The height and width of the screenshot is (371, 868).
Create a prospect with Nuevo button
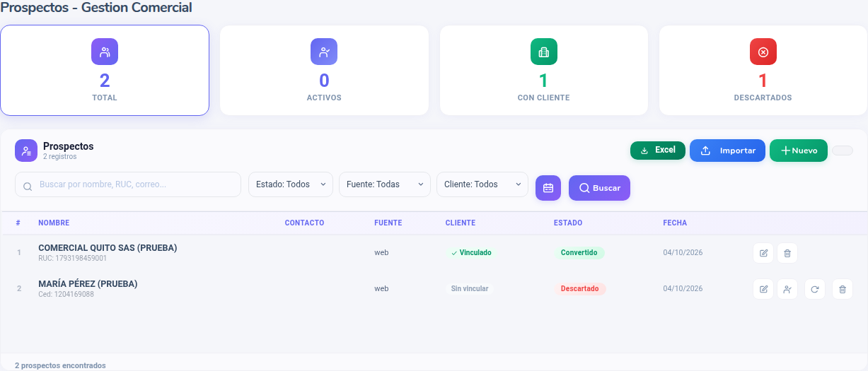(799, 151)
